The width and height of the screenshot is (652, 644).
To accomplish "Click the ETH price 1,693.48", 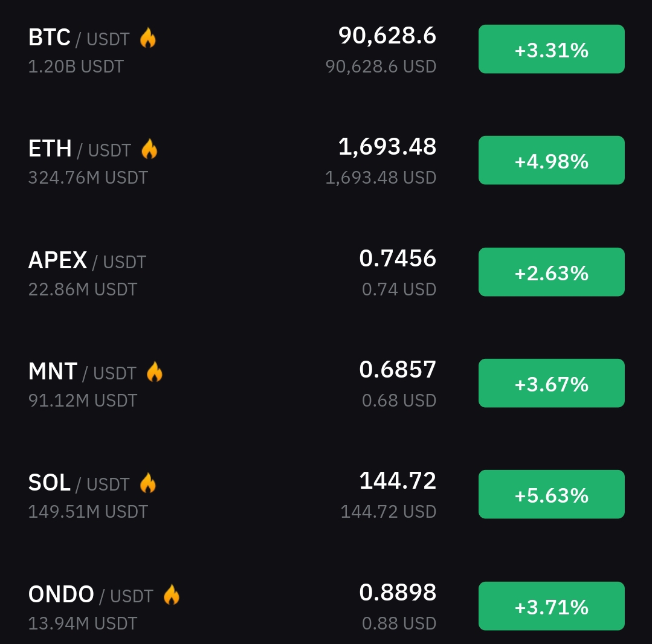I will pos(387,147).
